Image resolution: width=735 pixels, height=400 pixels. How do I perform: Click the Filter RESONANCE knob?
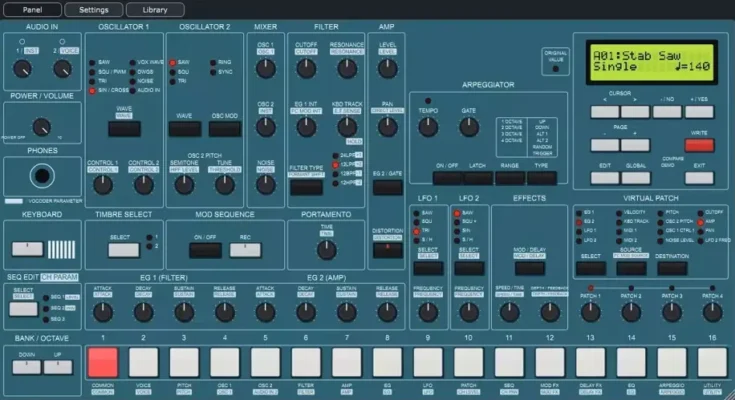(347, 69)
